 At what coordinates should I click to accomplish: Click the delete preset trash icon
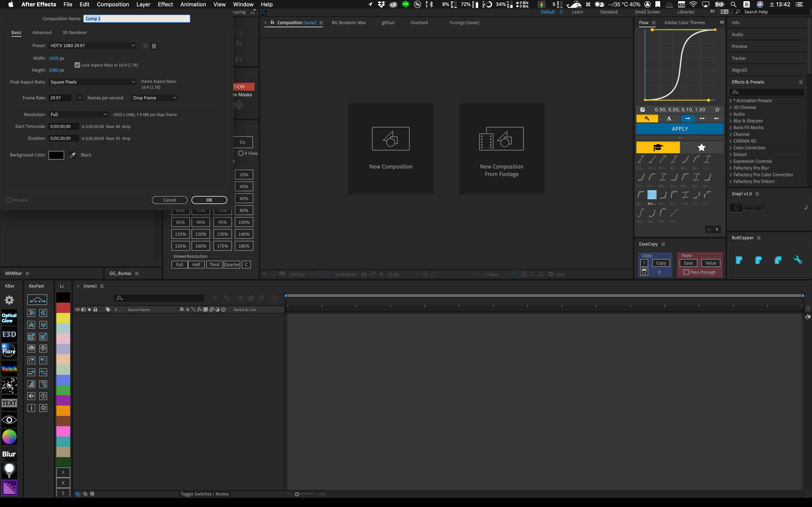click(154, 46)
